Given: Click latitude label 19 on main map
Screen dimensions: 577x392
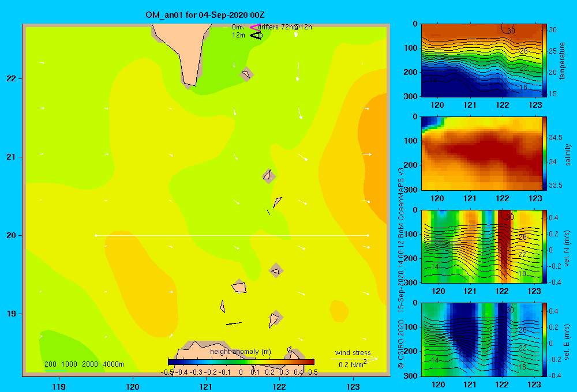Looking at the screenshot, I should [x=12, y=313].
